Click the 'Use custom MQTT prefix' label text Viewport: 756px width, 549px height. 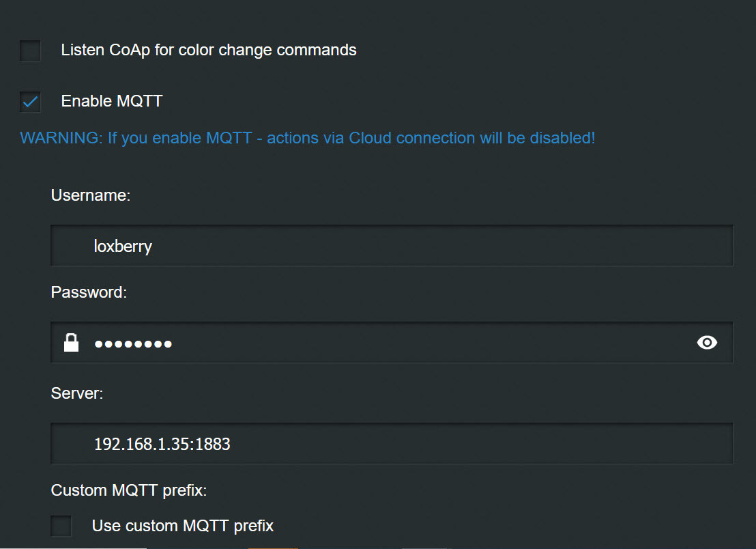183,526
